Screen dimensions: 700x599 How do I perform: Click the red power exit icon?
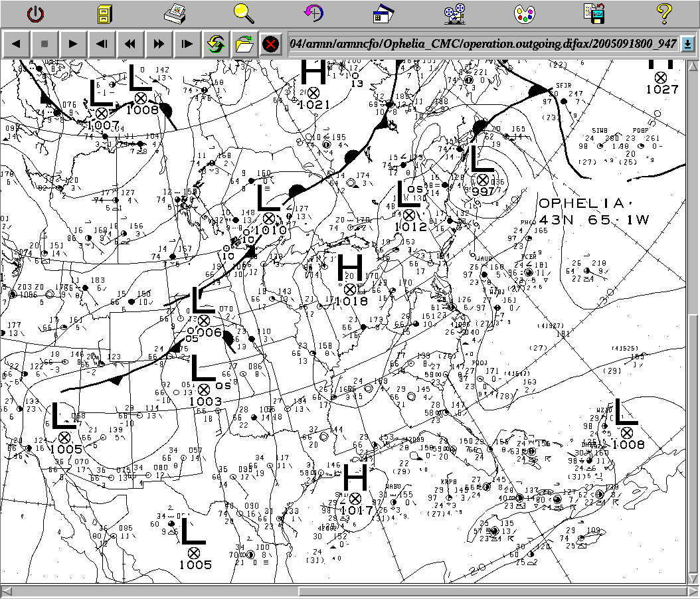click(36, 13)
